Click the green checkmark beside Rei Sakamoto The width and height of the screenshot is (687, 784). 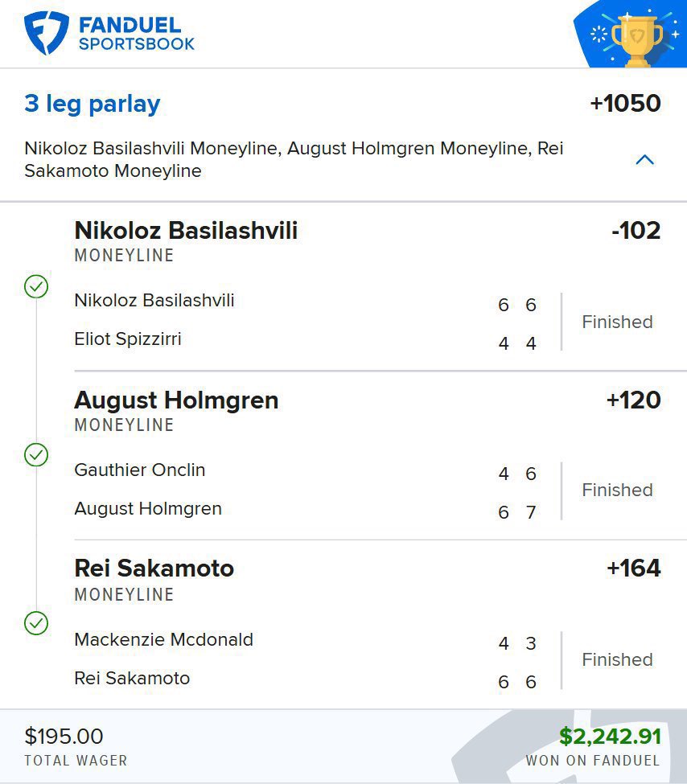[36, 623]
